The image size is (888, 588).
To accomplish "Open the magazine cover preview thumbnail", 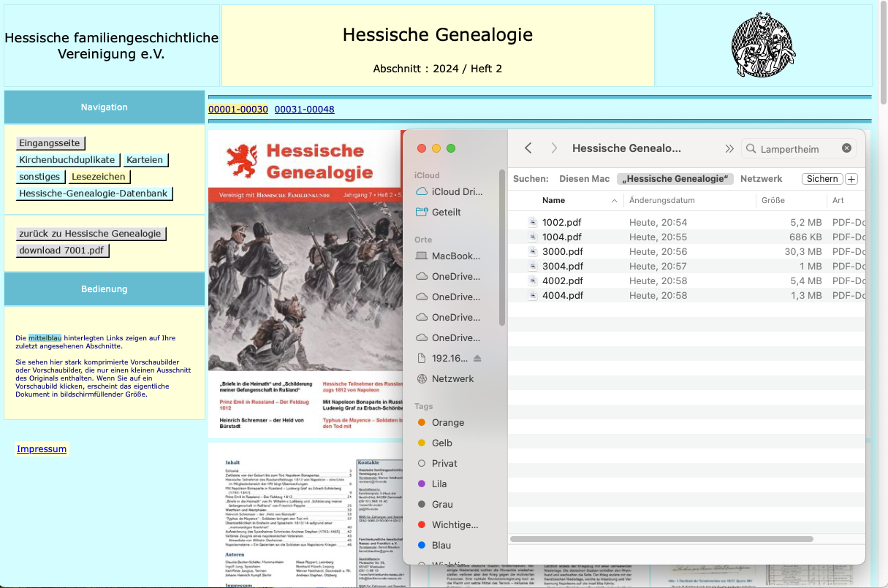I will tap(305, 283).
